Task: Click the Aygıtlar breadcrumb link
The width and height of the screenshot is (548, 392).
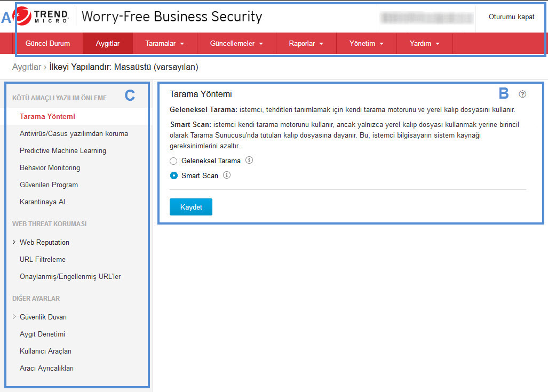Action: 26,67
